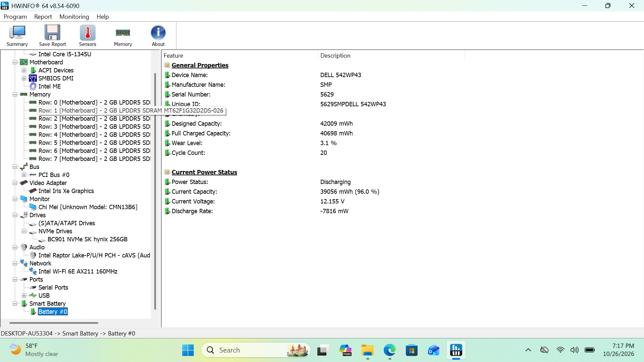The height and width of the screenshot is (362, 644).
Task: Open the Report menu
Action: pos(43,17)
